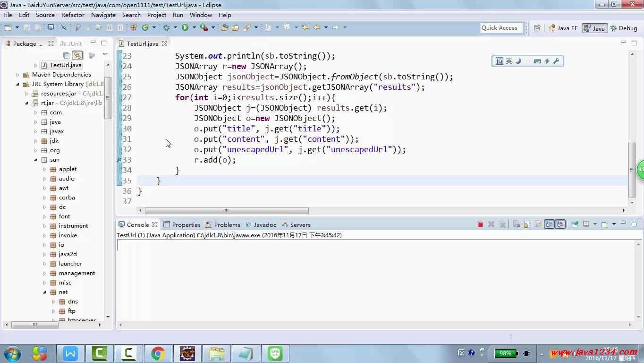The image size is (644, 363).
Task: Switch to the Servers tab
Action: point(296,225)
